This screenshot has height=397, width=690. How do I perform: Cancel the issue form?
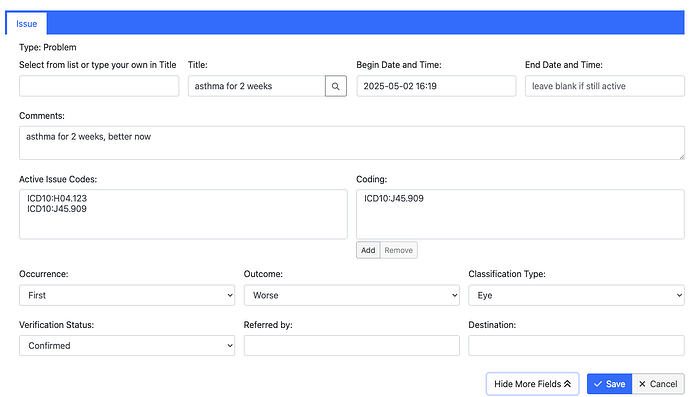click(x=658, y=384)
